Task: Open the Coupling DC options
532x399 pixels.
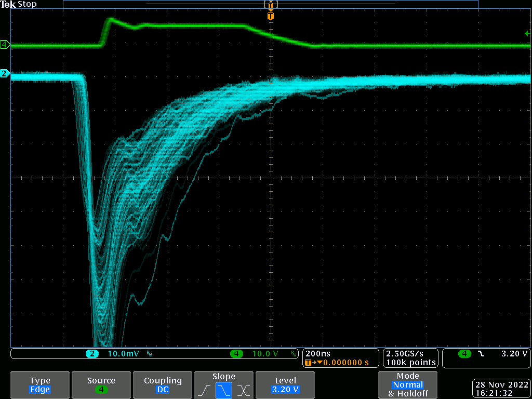Action: tap(163, 385)
